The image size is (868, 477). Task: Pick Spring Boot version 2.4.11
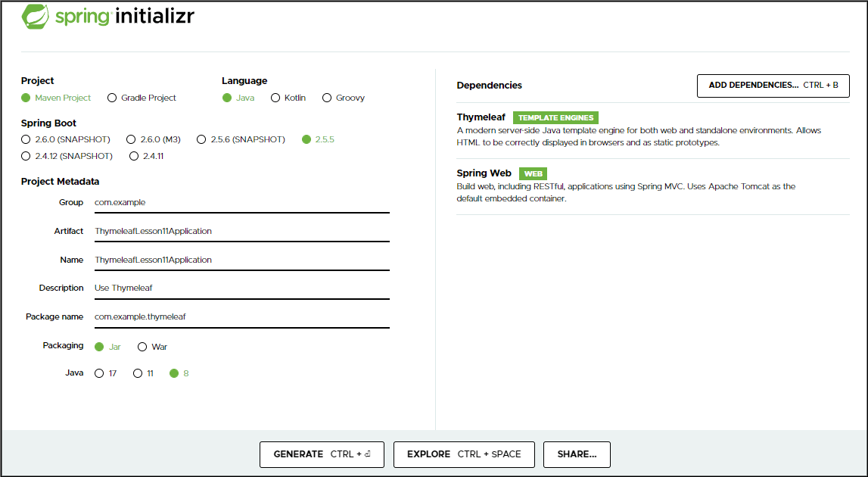point(134,156)
